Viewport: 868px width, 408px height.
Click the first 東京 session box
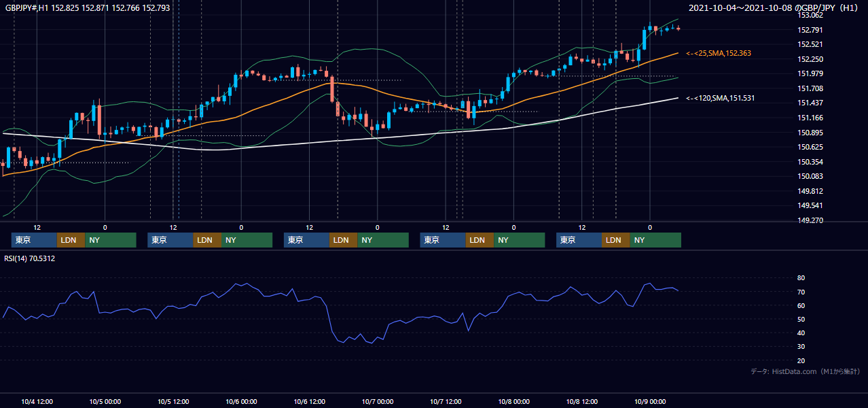(34, 240)
